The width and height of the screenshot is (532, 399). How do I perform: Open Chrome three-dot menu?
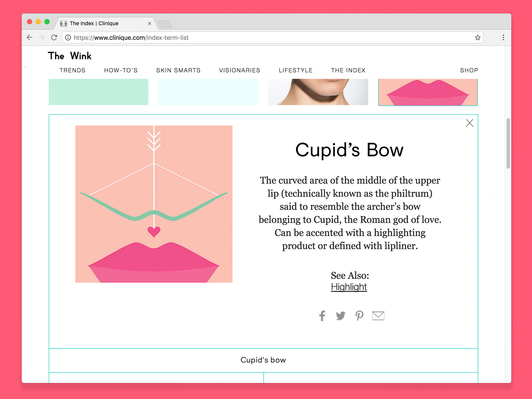tap(503, 38)
